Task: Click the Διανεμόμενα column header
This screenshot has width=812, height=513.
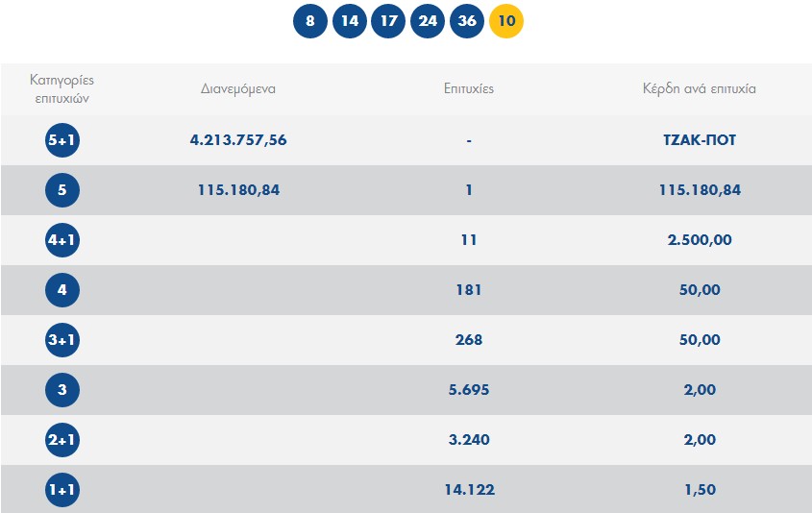Action: [x=238, y=88]
